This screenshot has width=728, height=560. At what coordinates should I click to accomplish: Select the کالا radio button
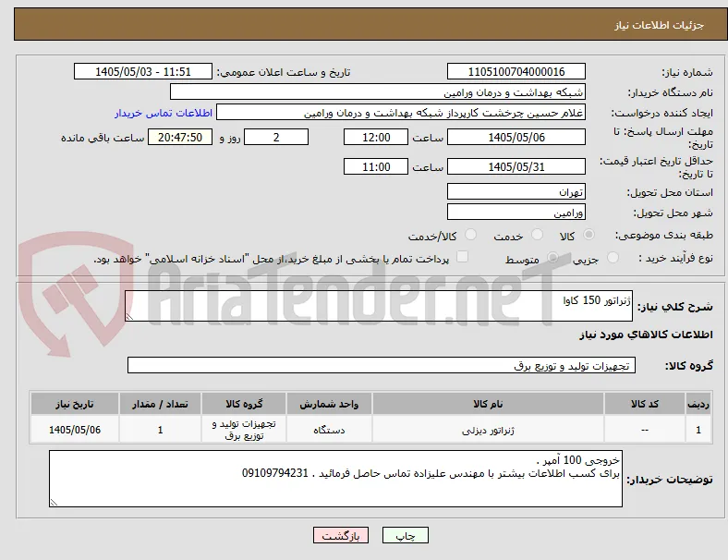[588, 235]
